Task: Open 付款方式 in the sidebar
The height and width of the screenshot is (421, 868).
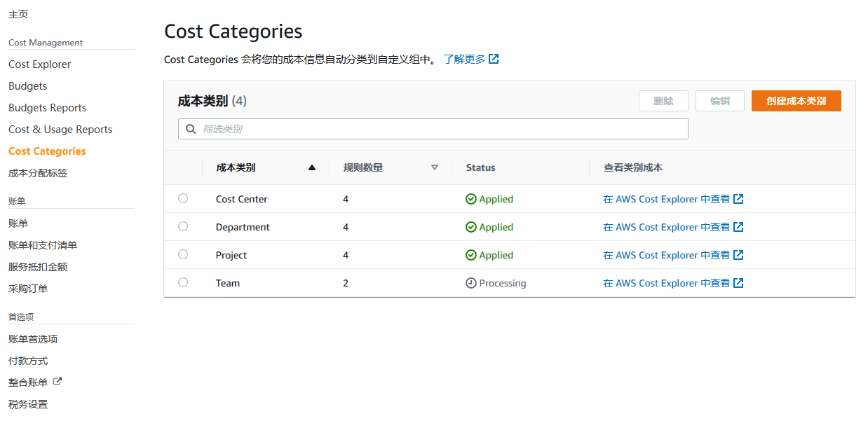Action: (28, 360)
